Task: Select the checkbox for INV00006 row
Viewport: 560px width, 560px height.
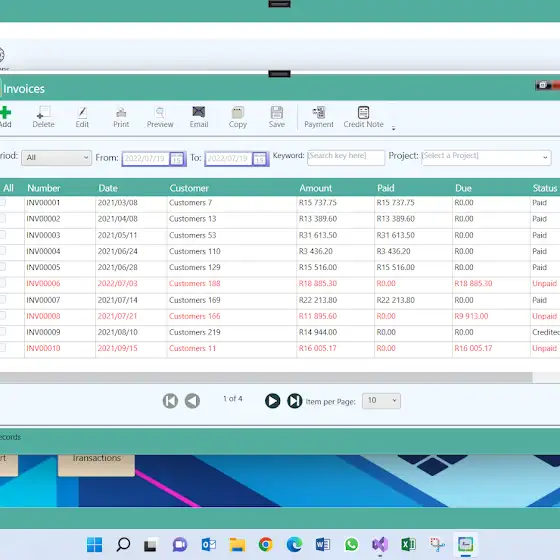Action: click(2, 283)
